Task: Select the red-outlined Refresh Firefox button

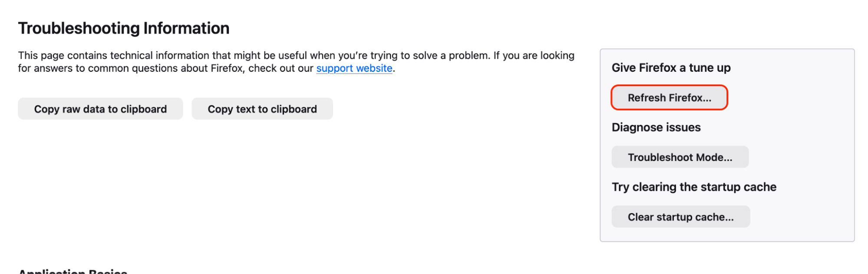Action: [669, 97]
